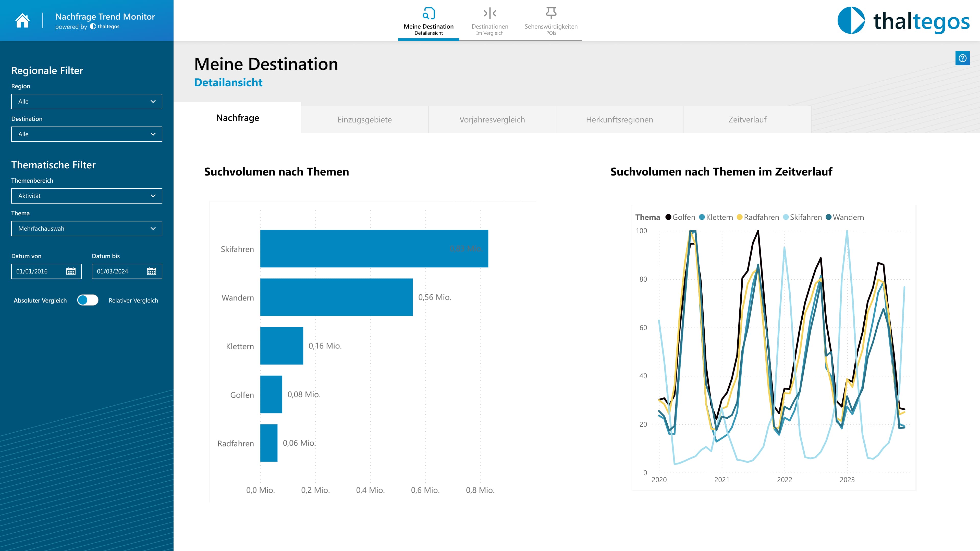Go to the home icon
980x551 pixels.
[22, 20]
